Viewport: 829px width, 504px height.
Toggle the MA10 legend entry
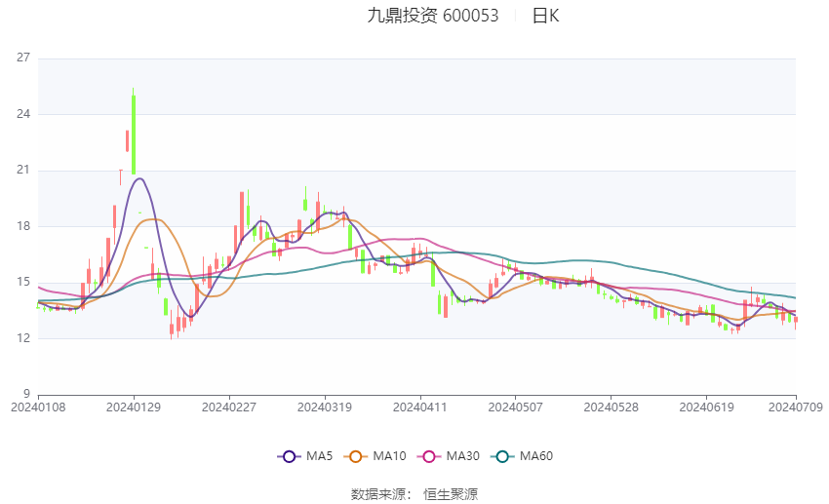(375, 456)
